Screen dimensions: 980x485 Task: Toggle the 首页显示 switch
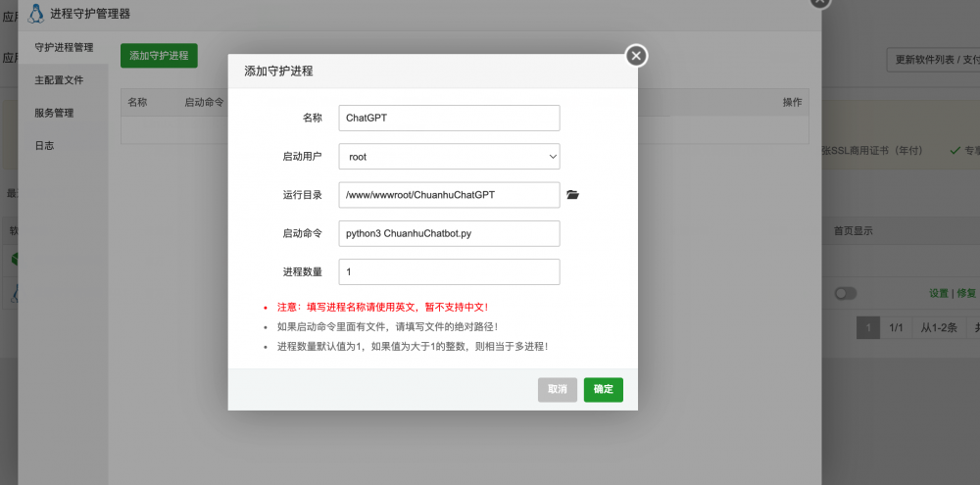click(x=845, y=293)
